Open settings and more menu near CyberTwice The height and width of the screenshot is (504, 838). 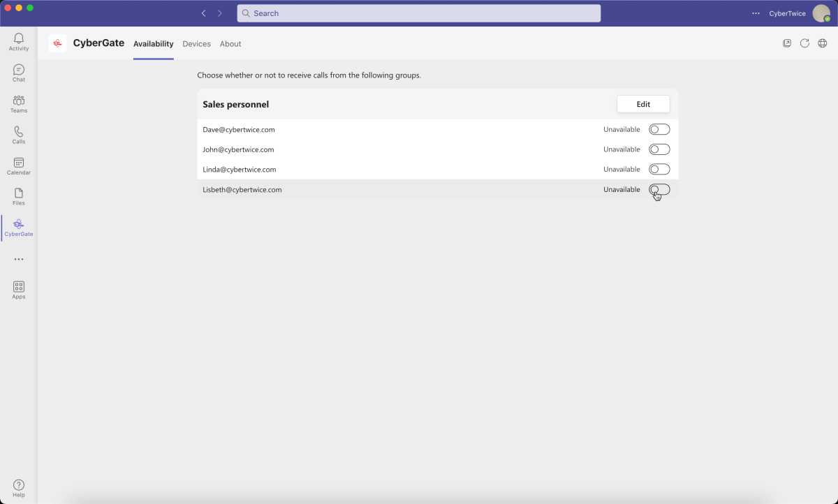756,13
